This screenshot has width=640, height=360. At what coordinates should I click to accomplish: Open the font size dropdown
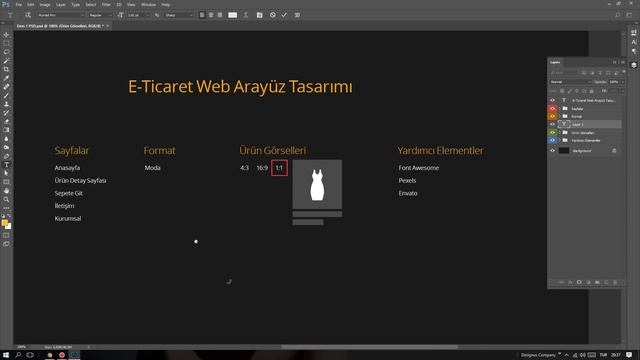pos(138,15)
